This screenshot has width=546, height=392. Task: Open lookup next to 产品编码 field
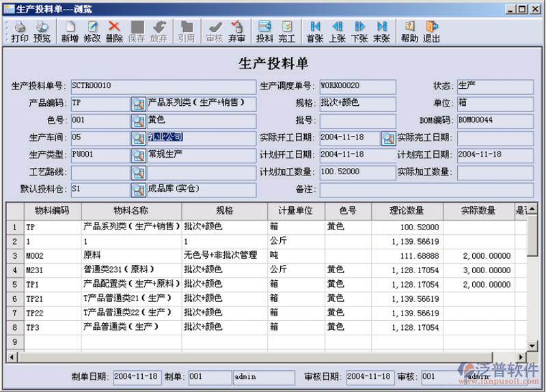pyautogui.click(x=138, y=104)
